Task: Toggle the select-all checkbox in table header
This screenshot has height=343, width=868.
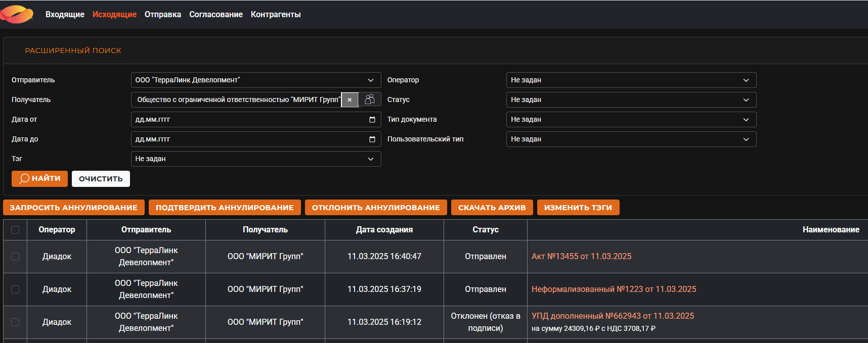Action: click(15, 230)
